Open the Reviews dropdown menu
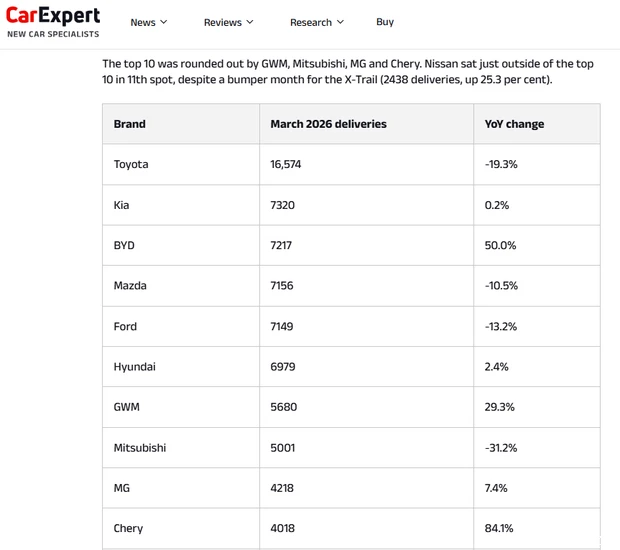Image resolution: width=620 pixels, height=550 pixels. point(228,22)
